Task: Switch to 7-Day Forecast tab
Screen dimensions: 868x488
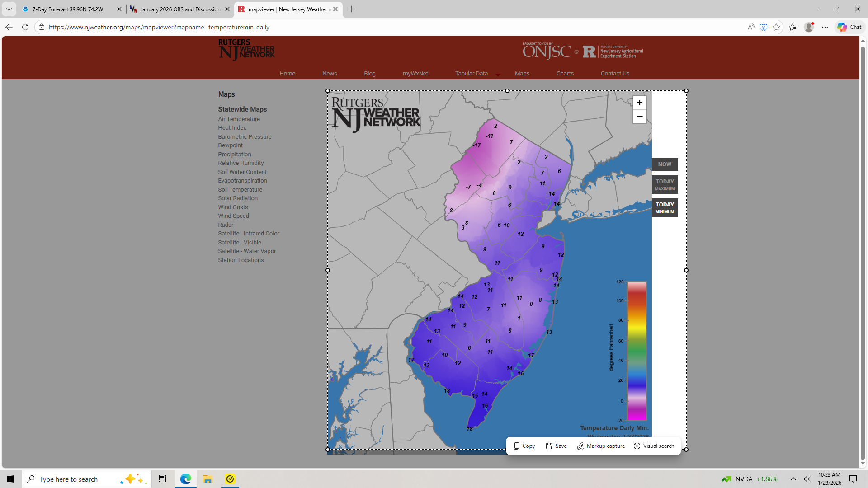Action: coord(68,9)
